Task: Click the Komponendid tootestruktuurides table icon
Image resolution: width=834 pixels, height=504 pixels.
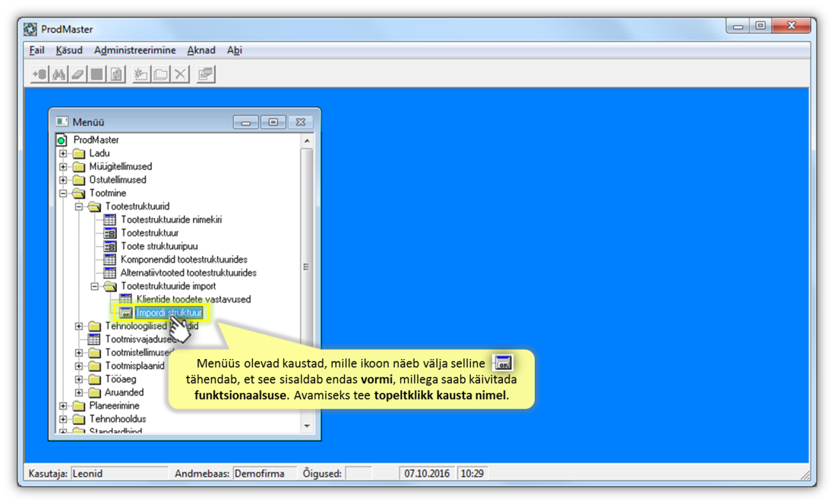Action: (x=109, y=260)
